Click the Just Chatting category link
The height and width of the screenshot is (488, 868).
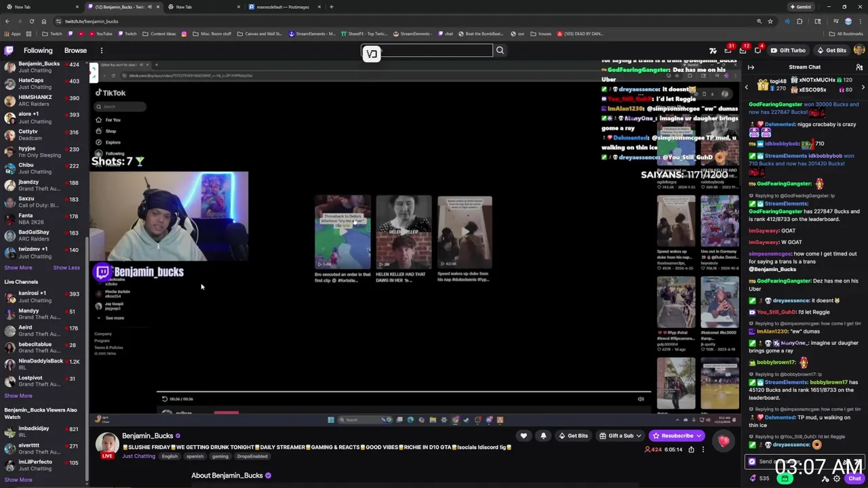click(138, 456)
